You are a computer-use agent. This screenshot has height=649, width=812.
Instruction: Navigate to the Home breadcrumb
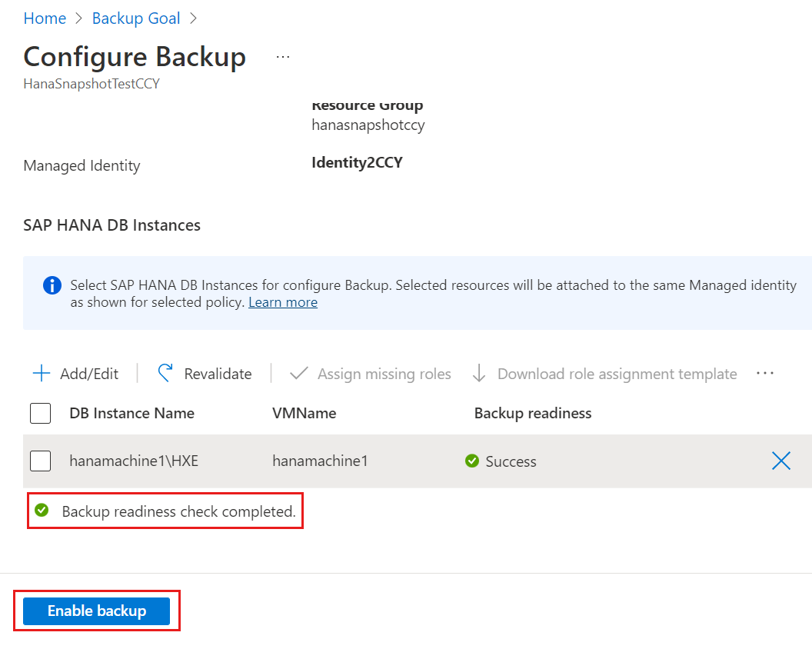44,18
